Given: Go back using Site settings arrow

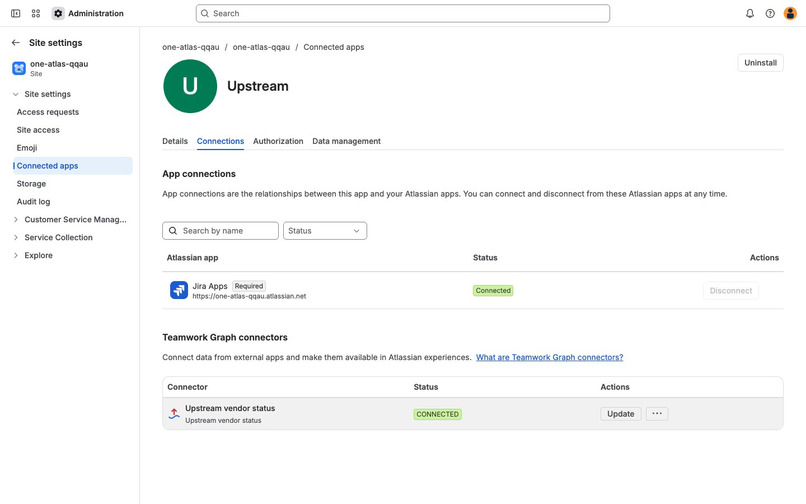Looking at the screenshot, I should [x=15, y=43].
